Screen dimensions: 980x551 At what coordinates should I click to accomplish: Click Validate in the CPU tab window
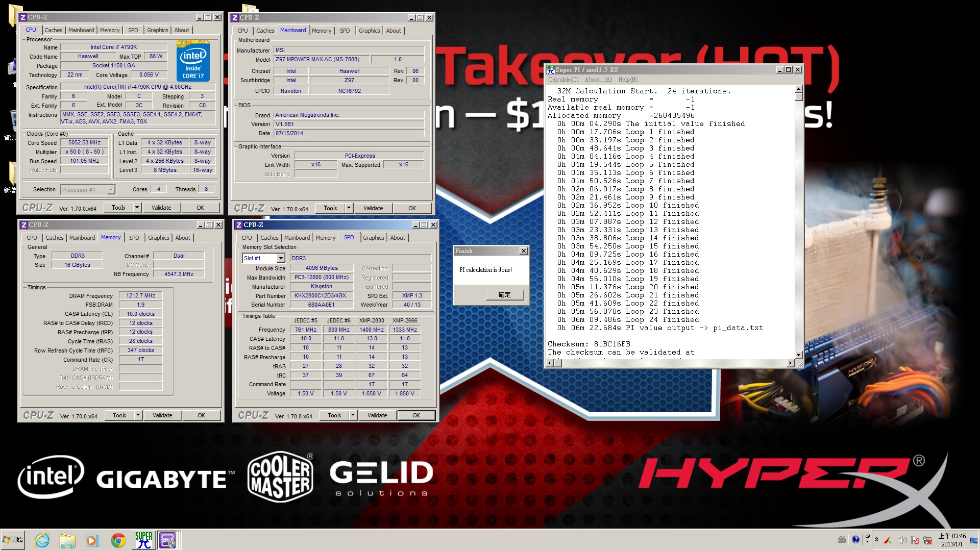tap(161, 208)
